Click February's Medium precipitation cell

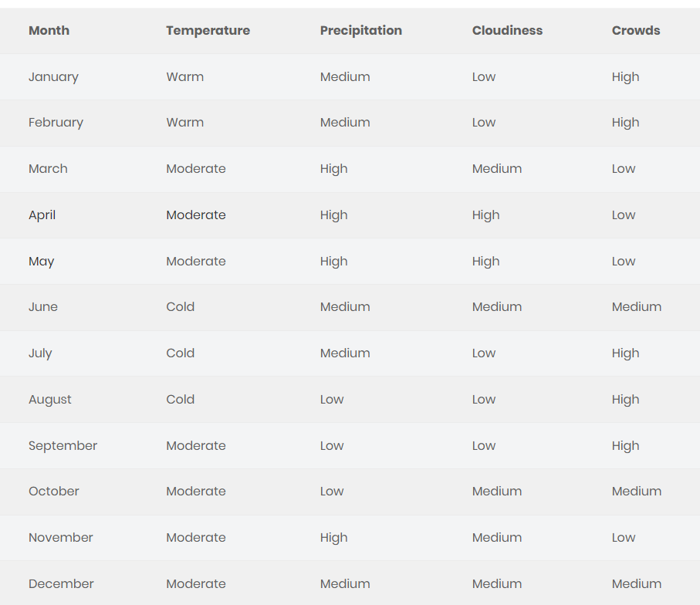345,123
